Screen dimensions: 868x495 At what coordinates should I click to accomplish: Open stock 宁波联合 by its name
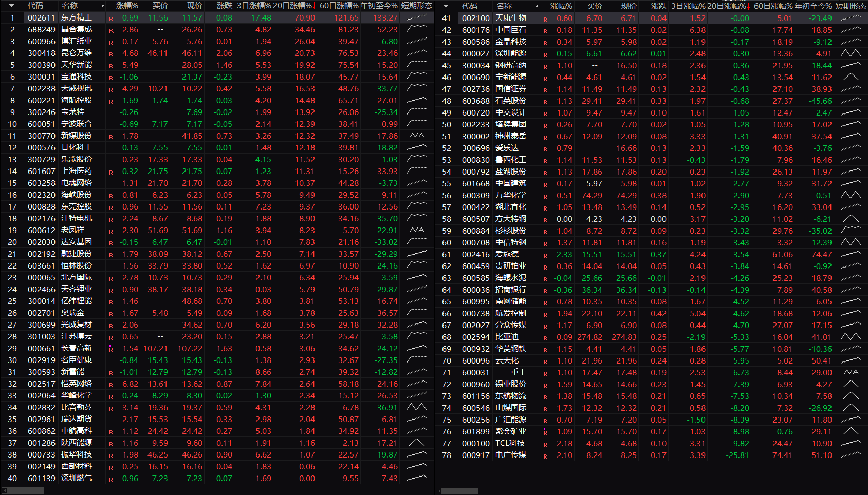(x=76, y=124)
